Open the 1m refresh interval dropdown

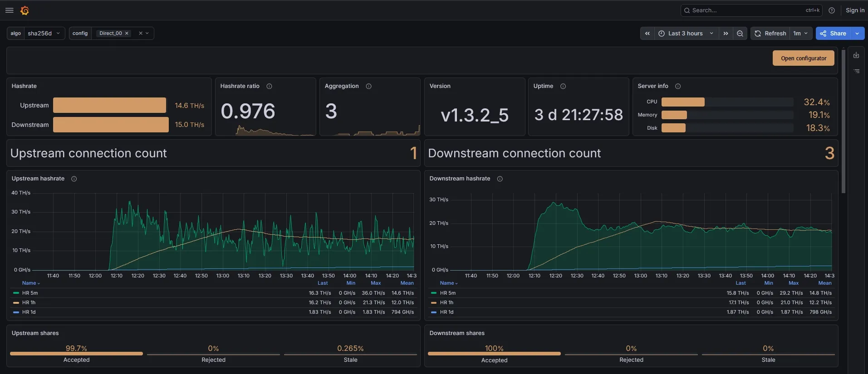[800, 33]
